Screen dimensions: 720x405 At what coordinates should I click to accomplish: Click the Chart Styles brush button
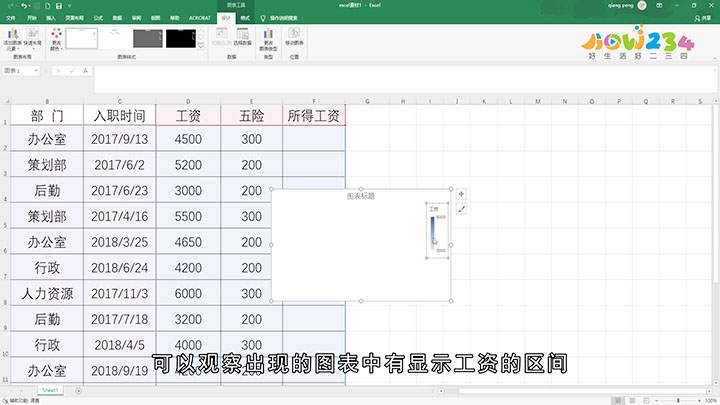pos(461,209)
